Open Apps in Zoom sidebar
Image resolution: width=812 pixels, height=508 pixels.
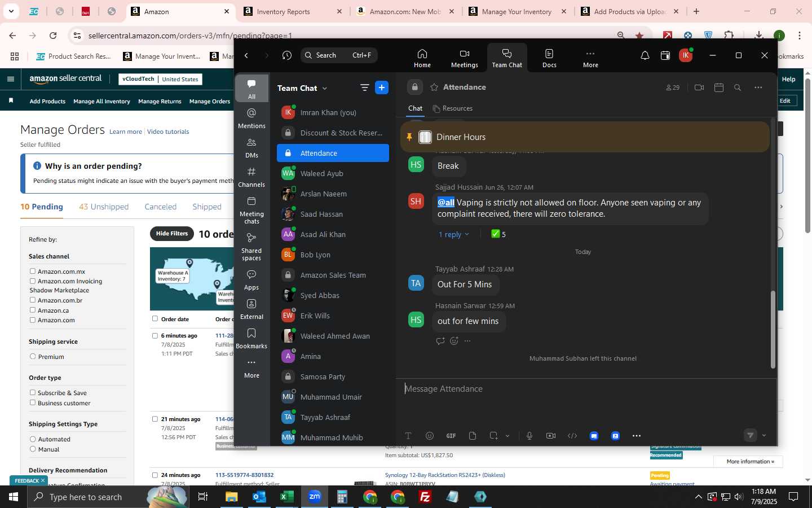[x=251, y=280]
